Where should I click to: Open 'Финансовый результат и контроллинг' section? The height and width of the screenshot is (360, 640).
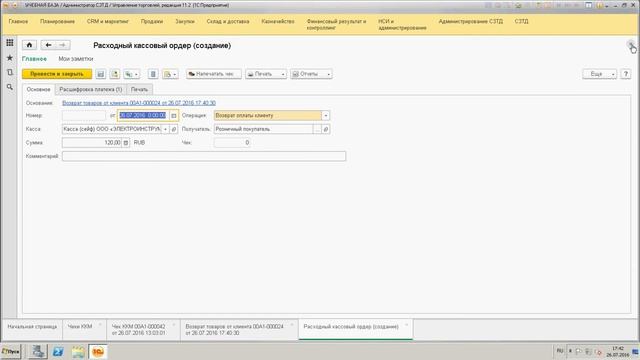[336, 24]
